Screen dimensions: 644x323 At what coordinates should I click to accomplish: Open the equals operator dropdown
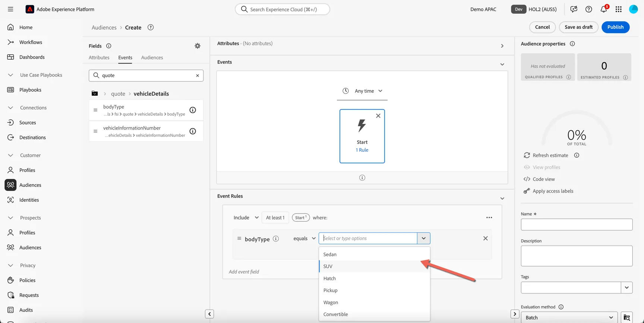(304, 239)
